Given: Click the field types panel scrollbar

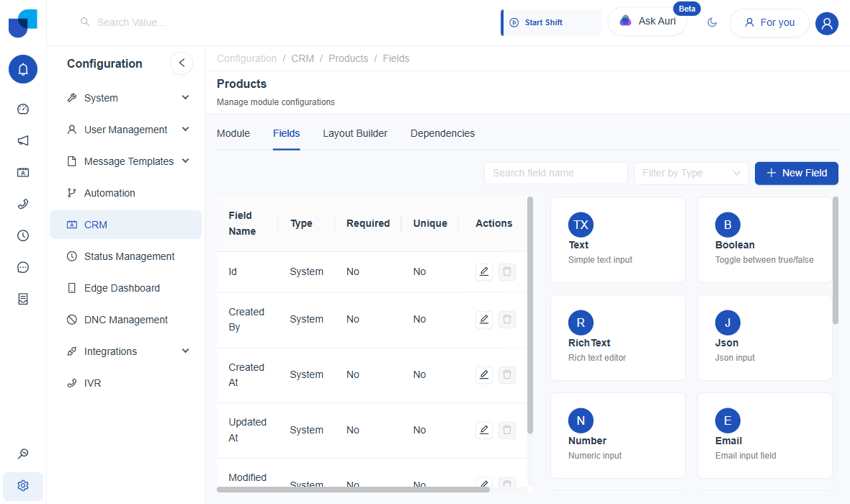Looking at the screenshot, I should click(836, 260).
